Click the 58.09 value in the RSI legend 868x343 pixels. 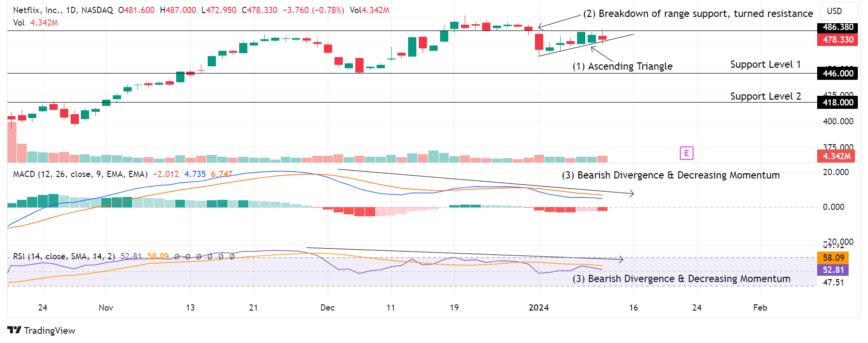coord(158,256)
